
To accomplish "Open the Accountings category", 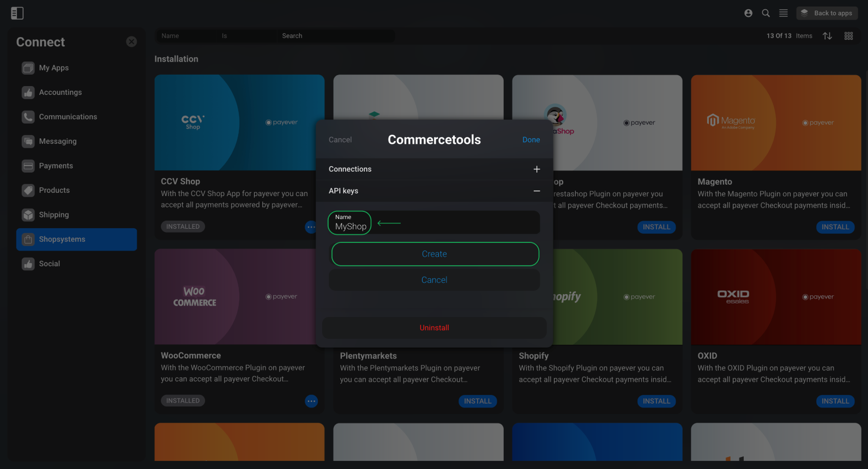I will (x=76, y=93).
